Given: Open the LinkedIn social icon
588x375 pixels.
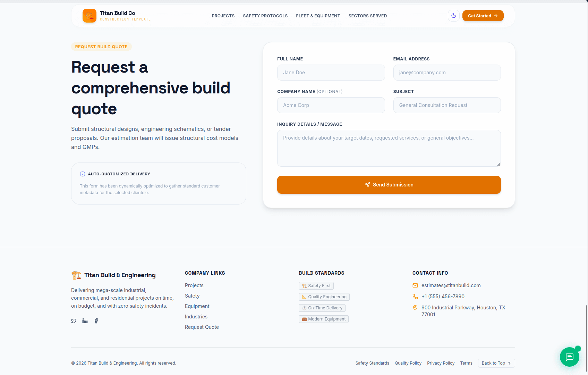Looking at the screenshot, I should (x=85, y=321).
